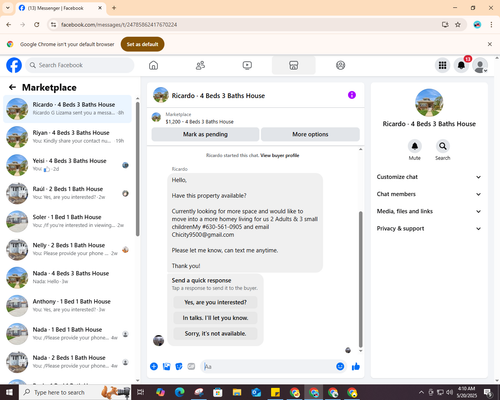Click the Aa message input box

[268, 367]
